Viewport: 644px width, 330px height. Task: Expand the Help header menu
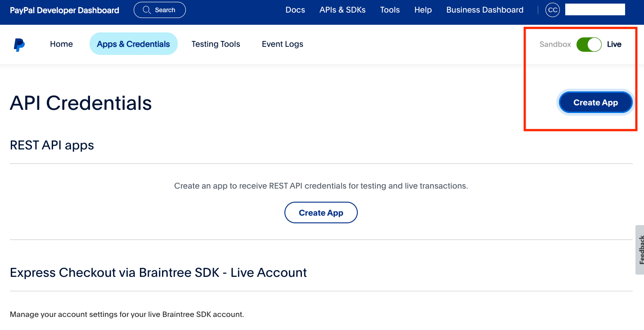[x=423, y=10]
